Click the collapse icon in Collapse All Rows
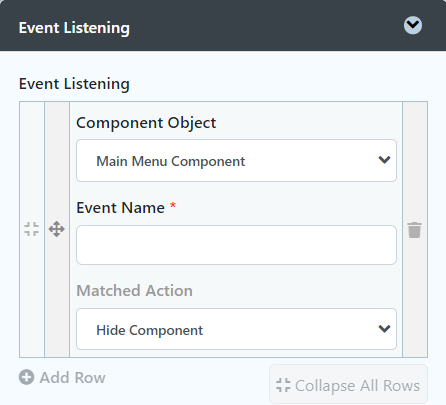 coord(283,385)
